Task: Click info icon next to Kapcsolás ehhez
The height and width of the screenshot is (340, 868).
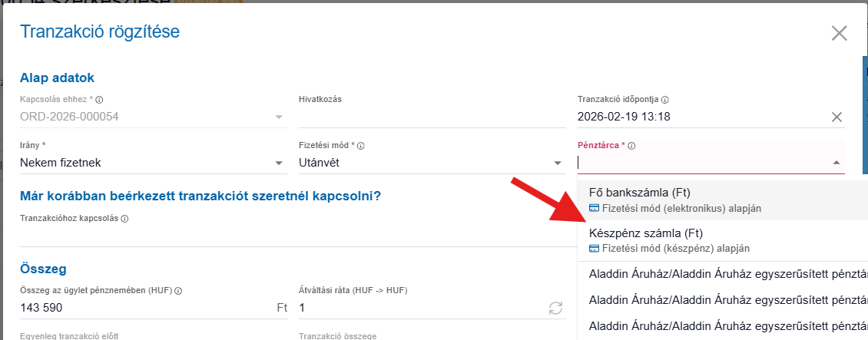Action: [100, 100]
